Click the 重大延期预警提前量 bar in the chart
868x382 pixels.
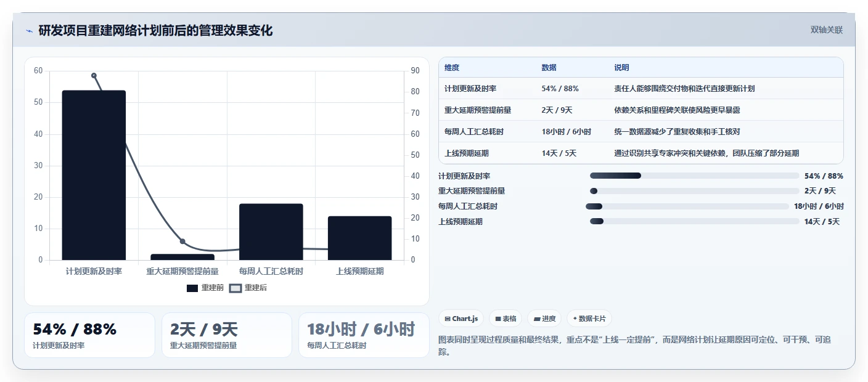click(x=182, y=257)
